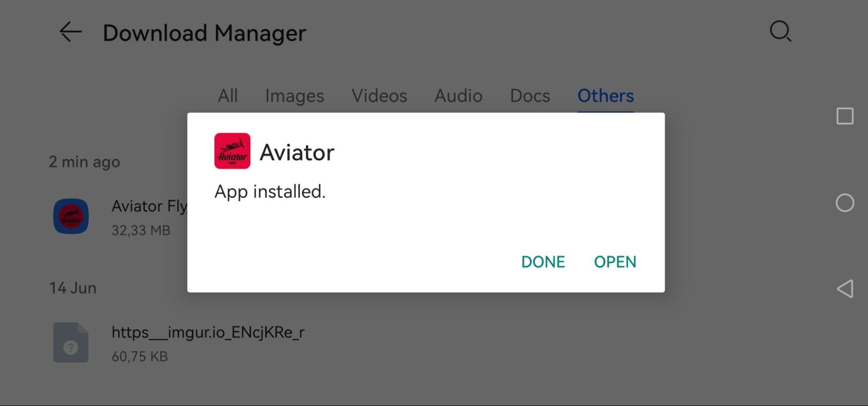Tap the Home navigation circle icon
This screenshot has width=868, height=406.
tap(844, 203)
